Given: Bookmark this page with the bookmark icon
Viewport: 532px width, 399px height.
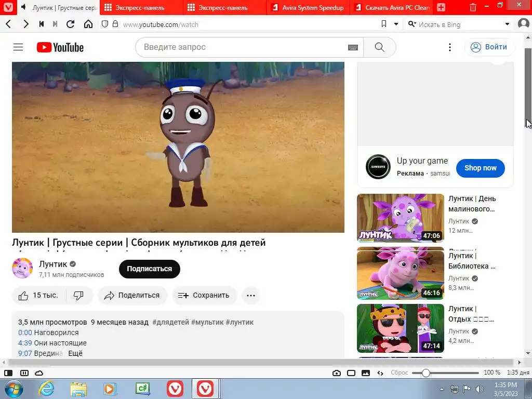Looking at the screenshot, I should tap(384, 24).
